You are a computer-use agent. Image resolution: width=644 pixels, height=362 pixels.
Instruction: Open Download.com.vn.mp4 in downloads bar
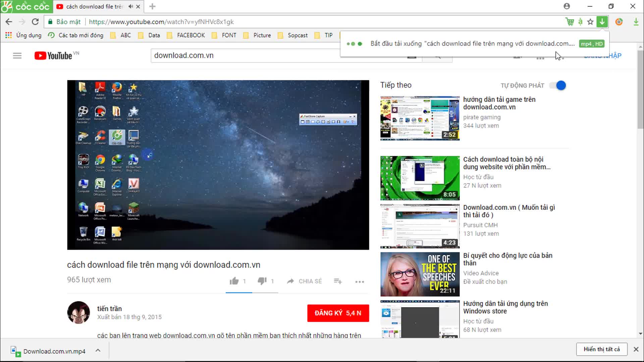click(x=49, y=351)
